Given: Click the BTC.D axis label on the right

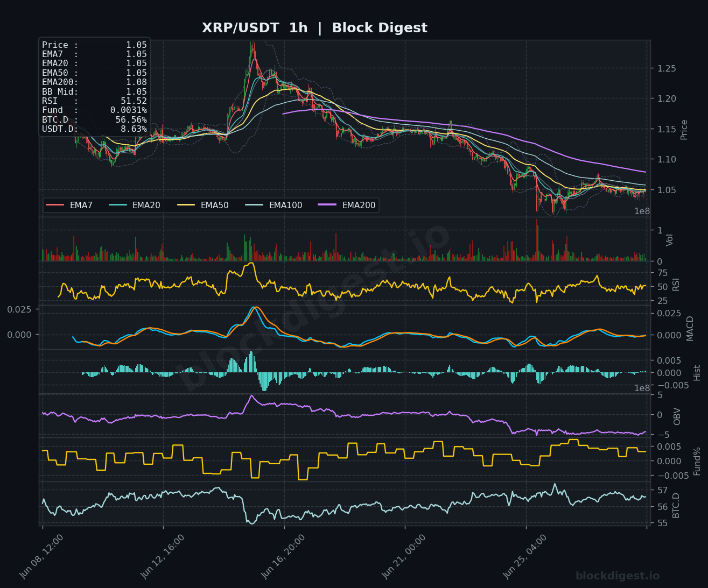Looking at the screenshot, I should tap(676, 506).
